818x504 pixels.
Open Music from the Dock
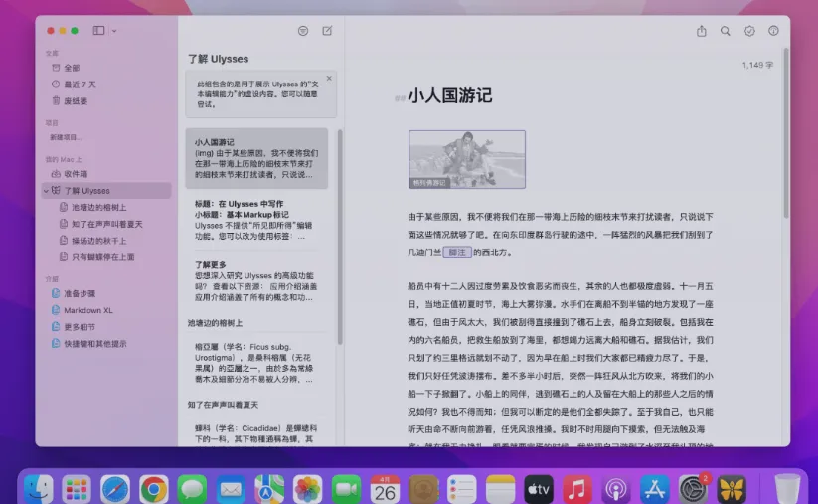click(577, 489)
